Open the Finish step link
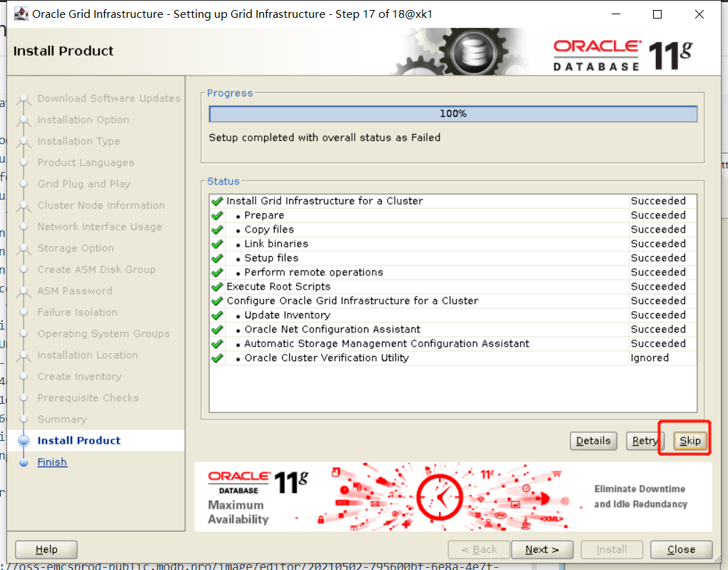Viewport: 728px width, 570px height. pos(52,462)
